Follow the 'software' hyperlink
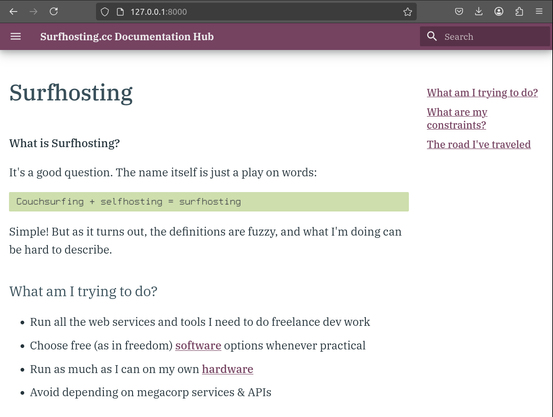Viewport: 553px width, 417px height. pos(198,345)
